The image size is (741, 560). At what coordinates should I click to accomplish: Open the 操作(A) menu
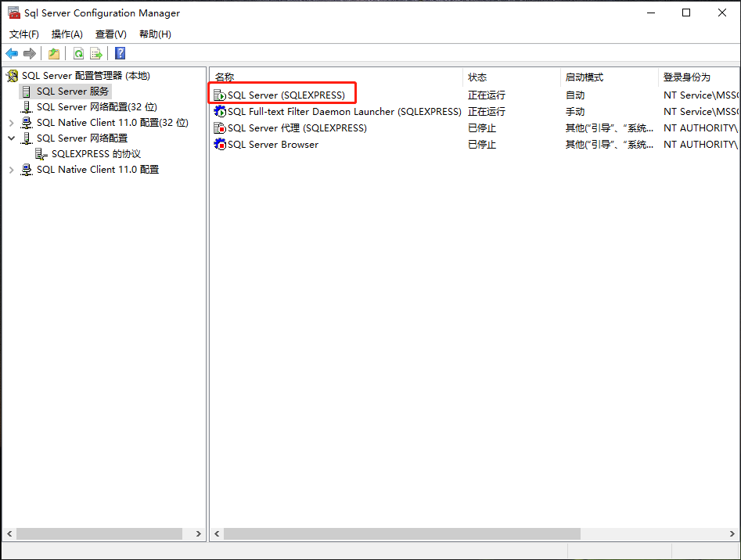67,34
